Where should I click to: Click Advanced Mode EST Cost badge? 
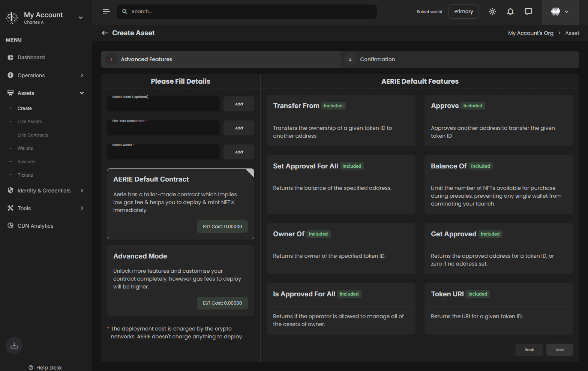pyautogui.click(x=222, y=303)
